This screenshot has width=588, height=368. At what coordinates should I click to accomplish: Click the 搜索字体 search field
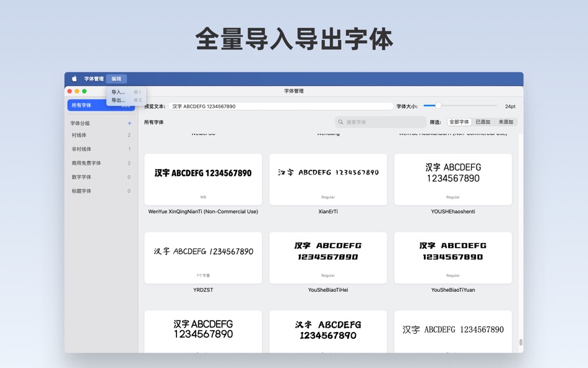(381, 121)
